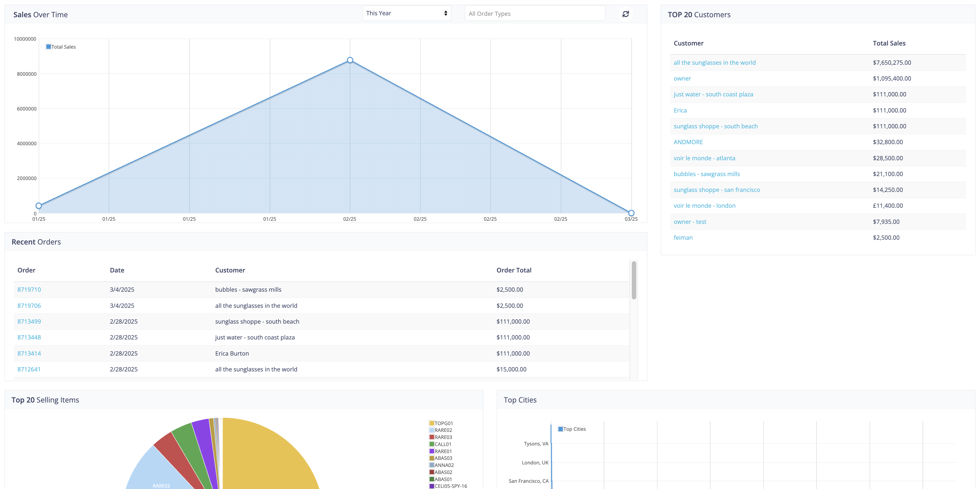Toggle the ANNA02 legend swatch
The width and height of the screenshot is (980, 489).
(x=432, y=465)
